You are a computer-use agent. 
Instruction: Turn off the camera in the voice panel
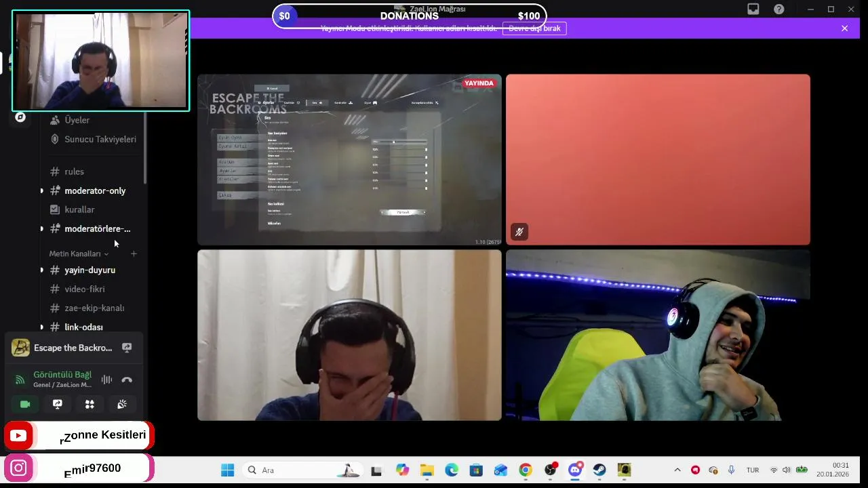25,404
